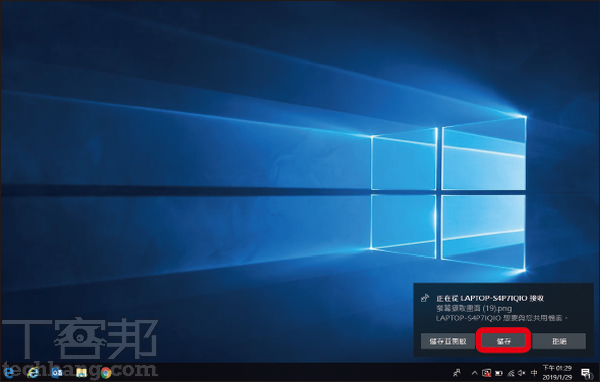Viewport: 600px width, 382px height.
Task: Open the People icon in the taskbar
Action: coord(457,372)
